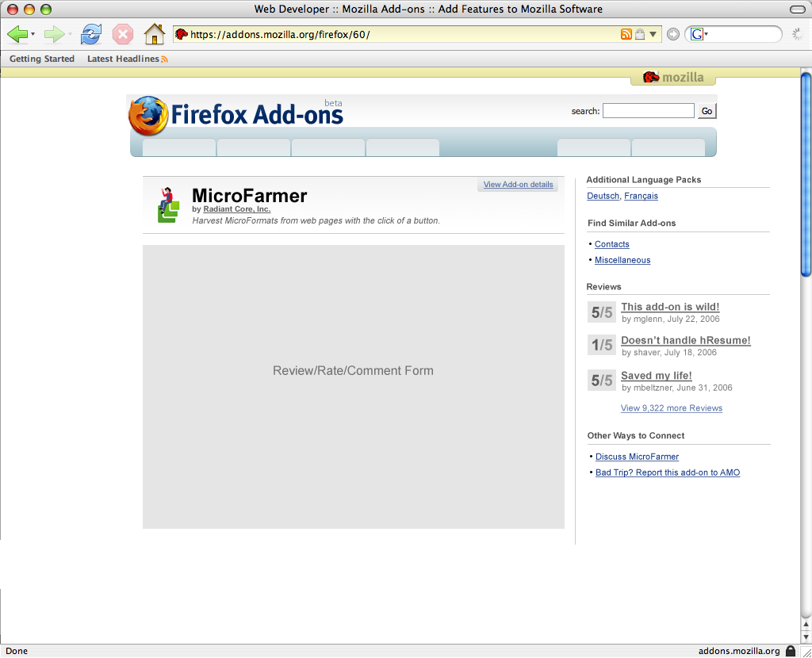This screenshot has height=658, width=812.
Task: Click the site favicon in the address bar
Action: (182, 34)
